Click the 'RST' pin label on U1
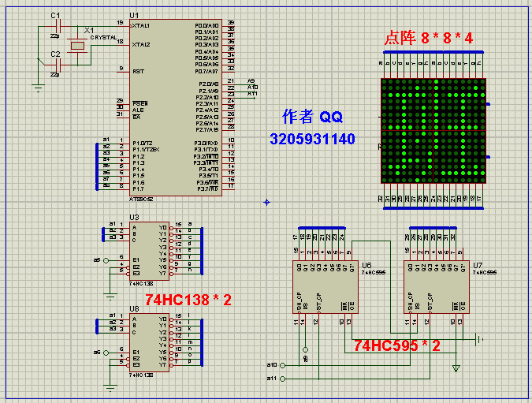The height and width of the screenshot is (403, 532). coord(139,71)
